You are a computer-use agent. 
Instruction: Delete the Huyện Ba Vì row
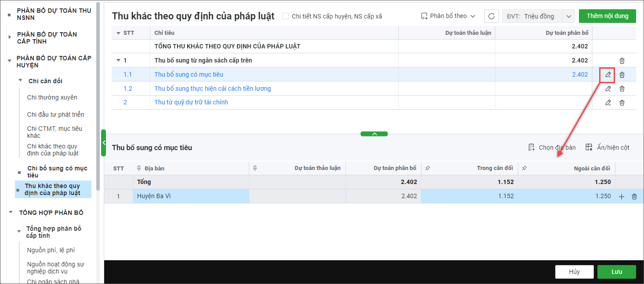[x=634, y=196]
